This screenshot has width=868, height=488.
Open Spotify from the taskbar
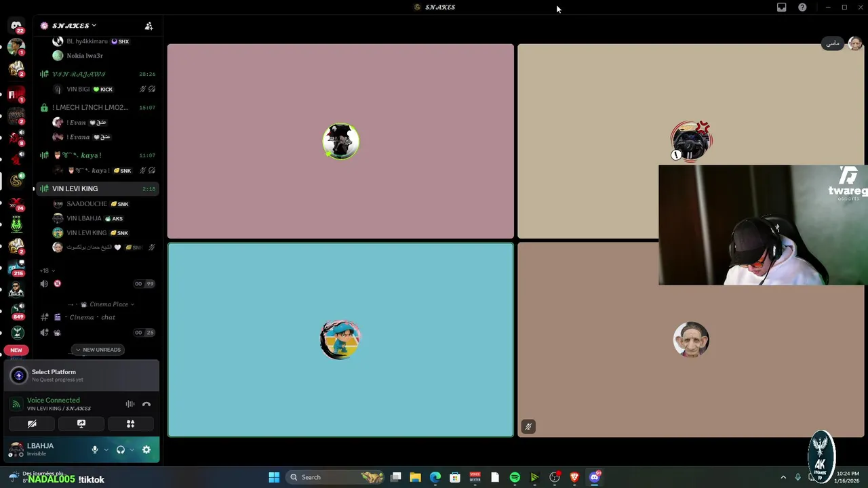coord(515,477)
